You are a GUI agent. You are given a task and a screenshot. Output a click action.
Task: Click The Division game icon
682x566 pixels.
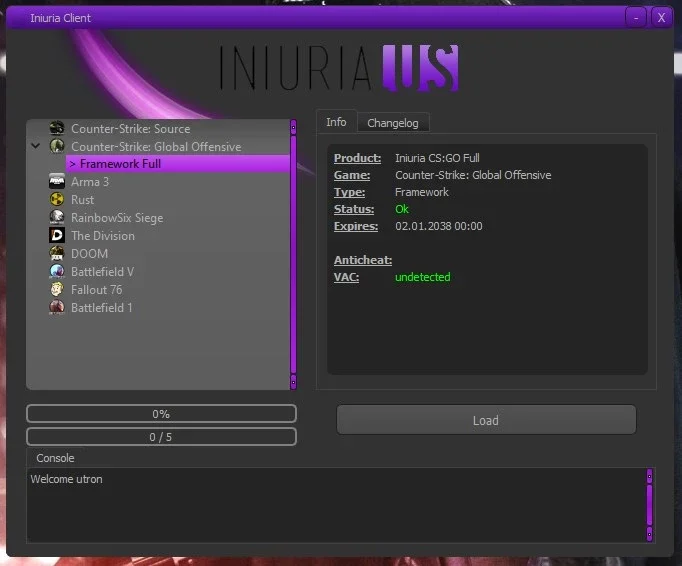pyautogui.click(x=57, y=235)
